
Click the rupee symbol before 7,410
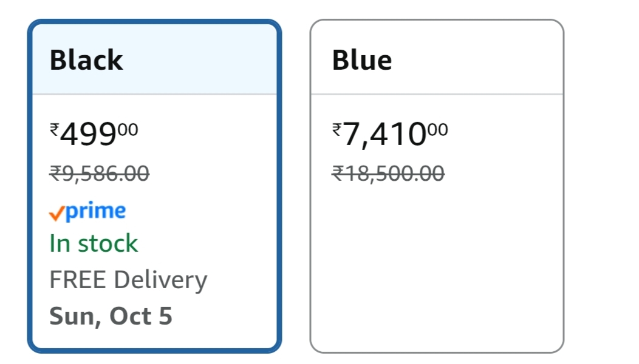click(337, 129)
